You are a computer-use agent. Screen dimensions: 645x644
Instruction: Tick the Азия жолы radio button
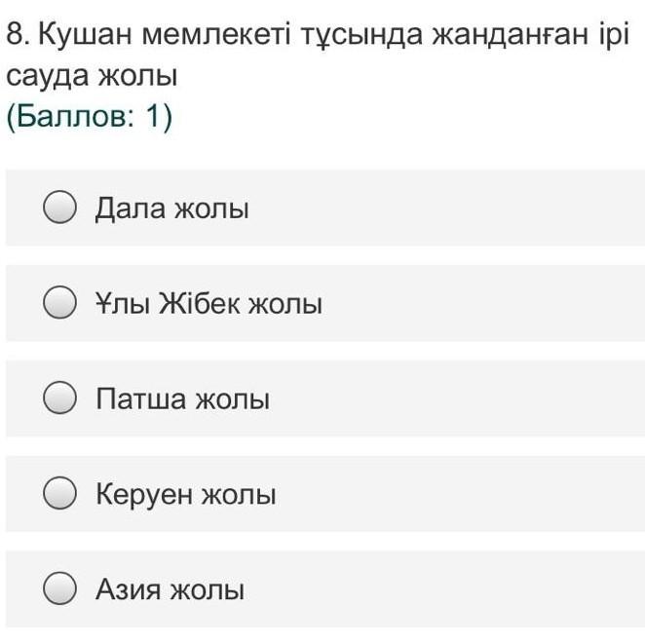[x=60, y=589]
